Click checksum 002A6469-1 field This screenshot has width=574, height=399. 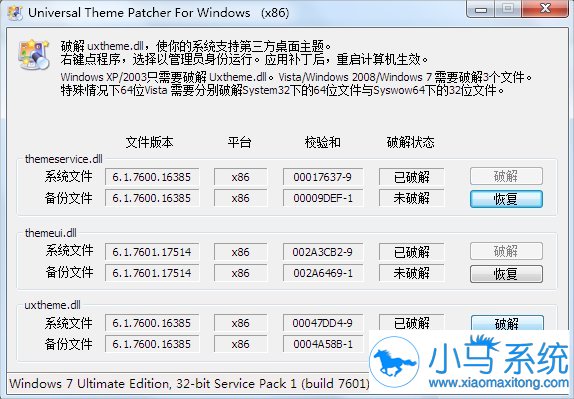pos(323,273)
